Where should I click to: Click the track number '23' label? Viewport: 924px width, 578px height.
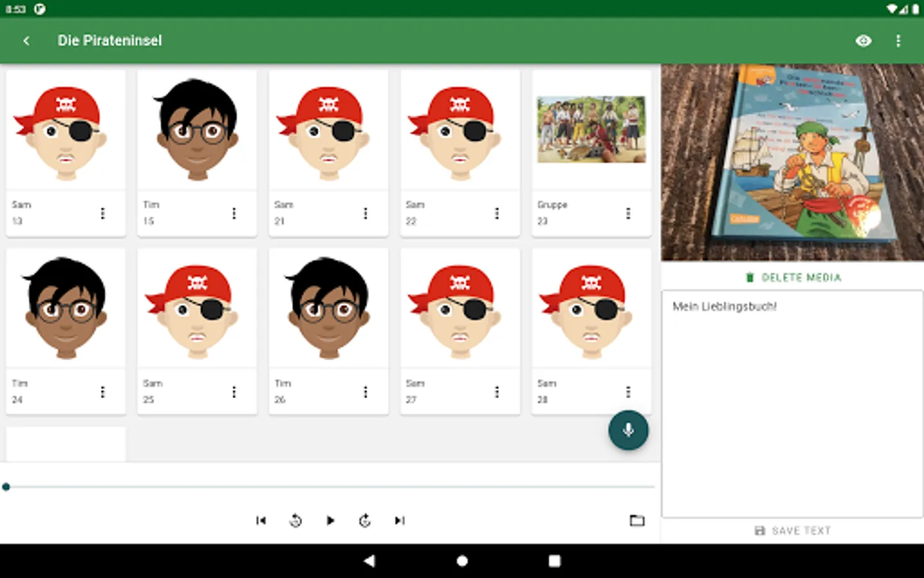pyautogui.click(x=543, y=221)
